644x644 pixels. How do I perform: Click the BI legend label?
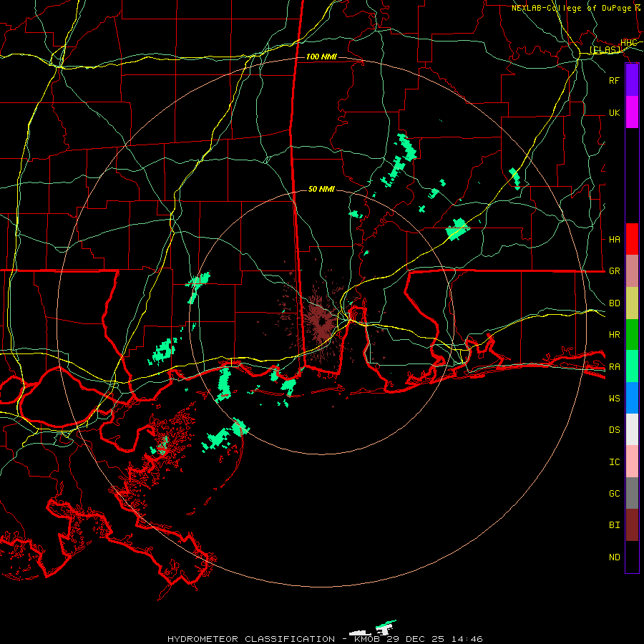pyautogui.click(x=615, y=525)
